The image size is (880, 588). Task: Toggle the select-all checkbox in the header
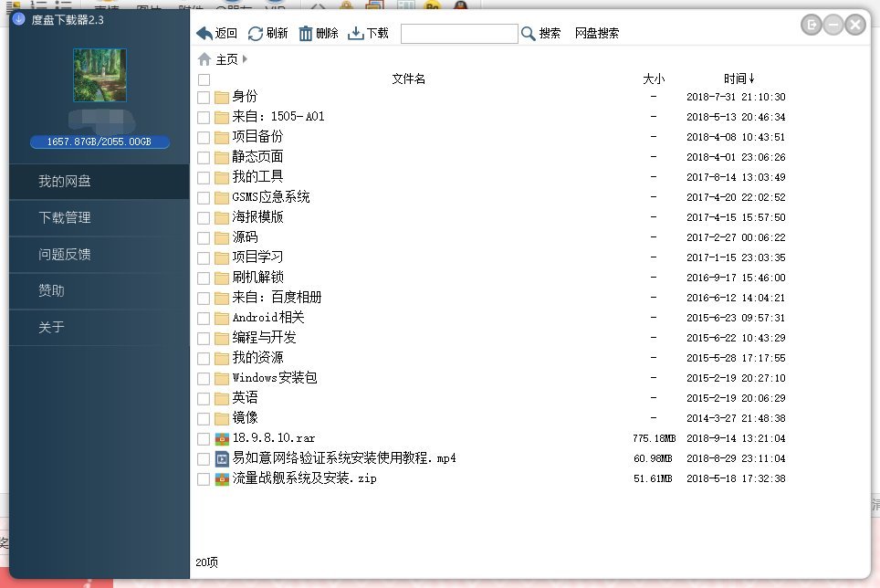click(x=203, y=79)
